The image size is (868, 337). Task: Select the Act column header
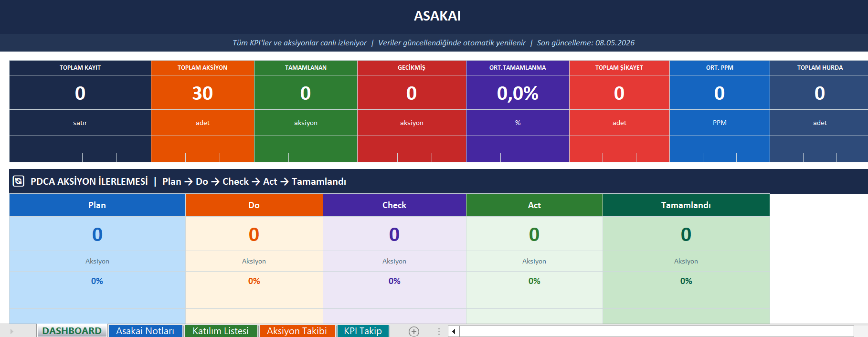click(x=534, y=205)
